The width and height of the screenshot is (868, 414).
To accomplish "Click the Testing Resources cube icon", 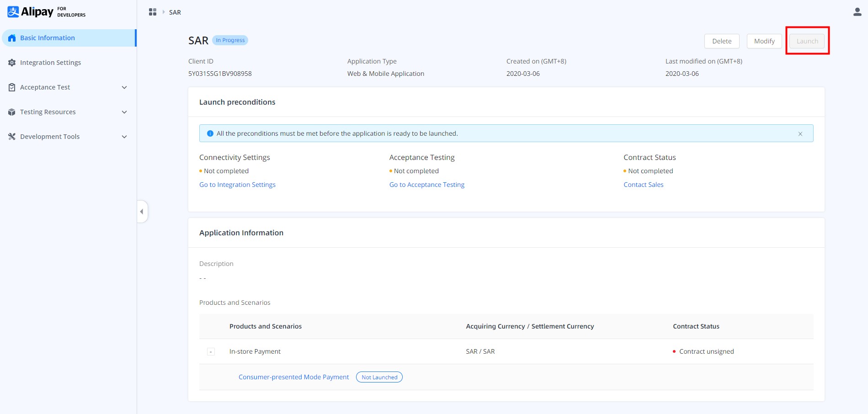I will pos(12,112).
